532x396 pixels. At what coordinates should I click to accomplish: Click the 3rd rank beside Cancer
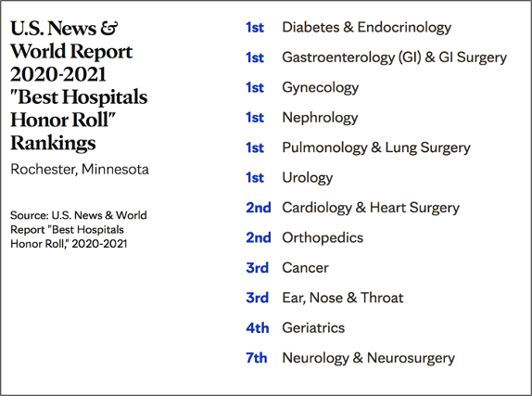pos(257,268)
